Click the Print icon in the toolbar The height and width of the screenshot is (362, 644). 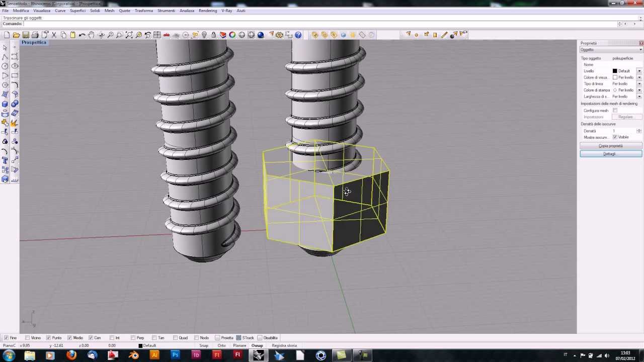click(35, 35)
